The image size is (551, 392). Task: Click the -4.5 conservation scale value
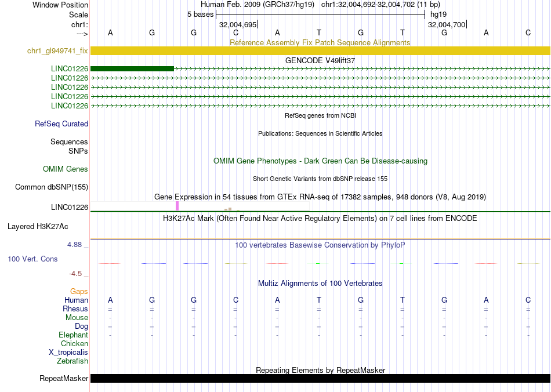(75, 273)
